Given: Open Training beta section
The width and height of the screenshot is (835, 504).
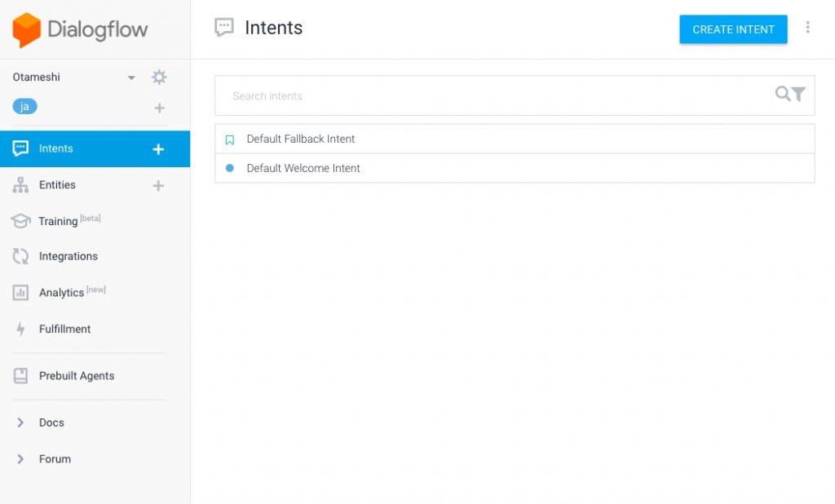Looking at the screenshot, I should click(x=69, y=220).
